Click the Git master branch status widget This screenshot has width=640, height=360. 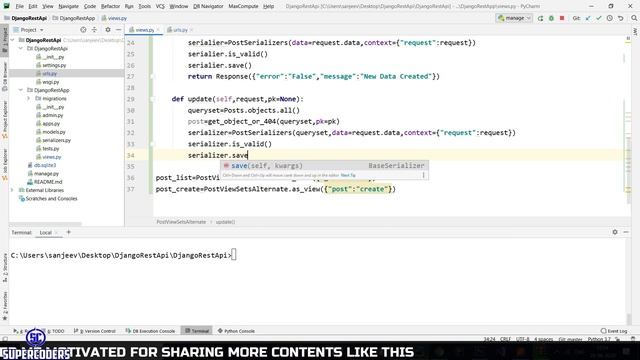tap(570, 339)
